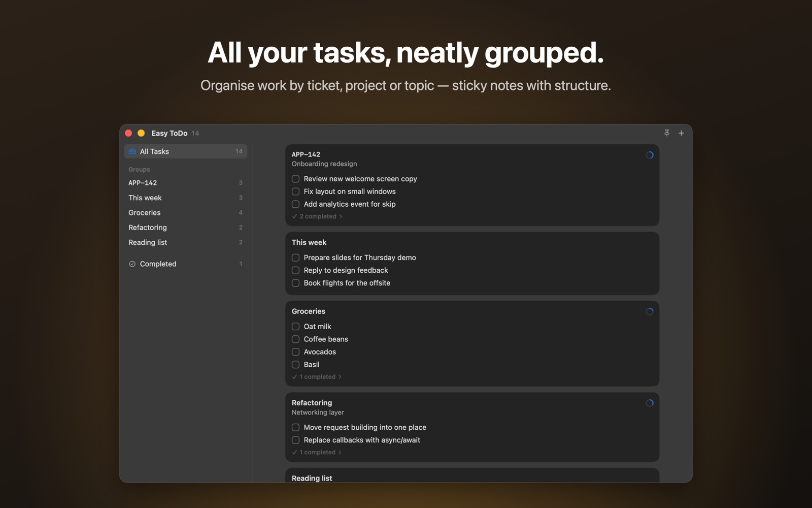Click the 'Networking layer' subtitle
Image resolution: width=812 pixels, height=508 pixels.
pyautogui.click(x=318, y=412)
